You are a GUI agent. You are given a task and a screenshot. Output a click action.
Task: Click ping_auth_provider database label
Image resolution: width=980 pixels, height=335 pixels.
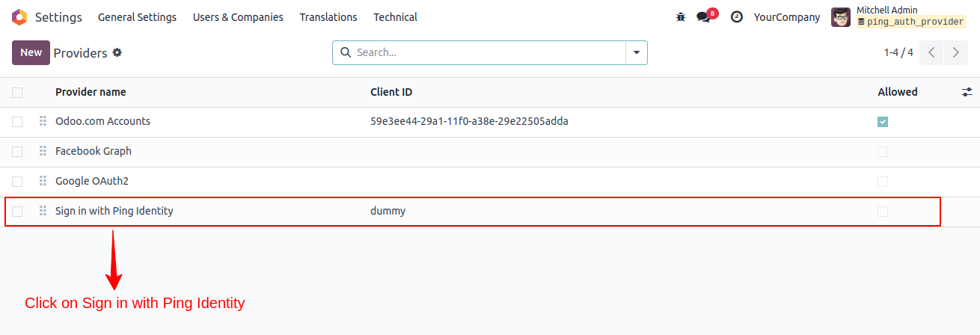(910, 22)
